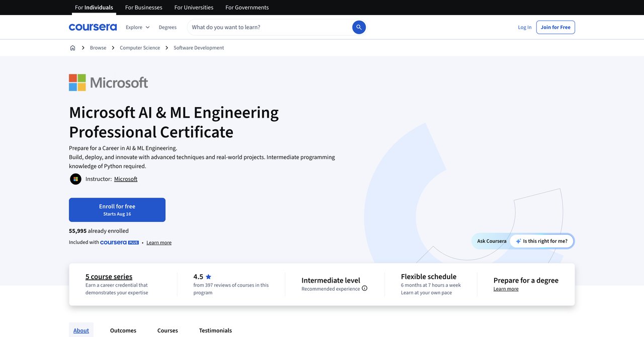Click the large Microsoft logo

tap(109, 82)
